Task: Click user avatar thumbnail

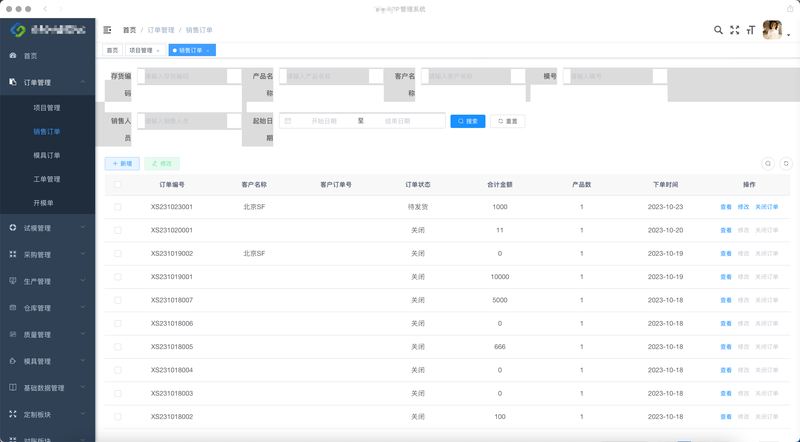Action: 772,30
